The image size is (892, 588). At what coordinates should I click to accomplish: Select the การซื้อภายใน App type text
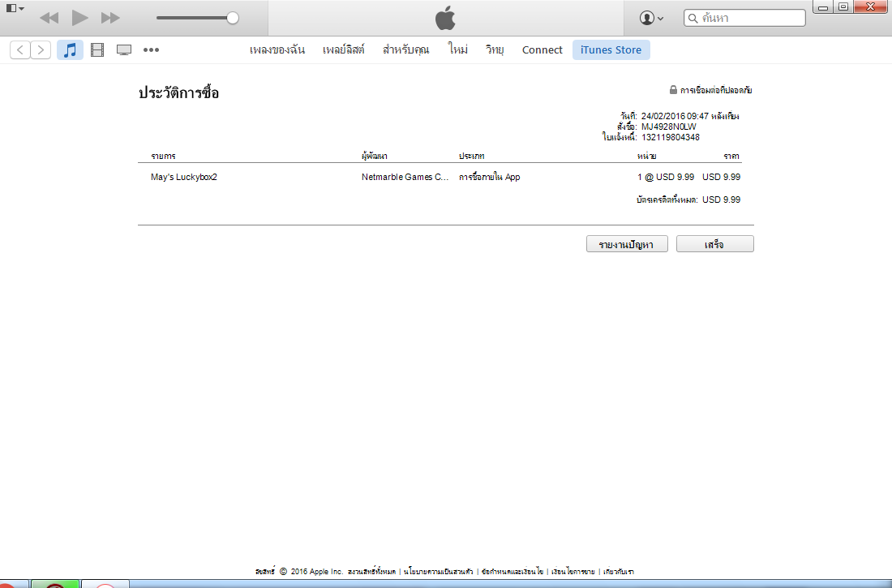click(x=489, y=177)
